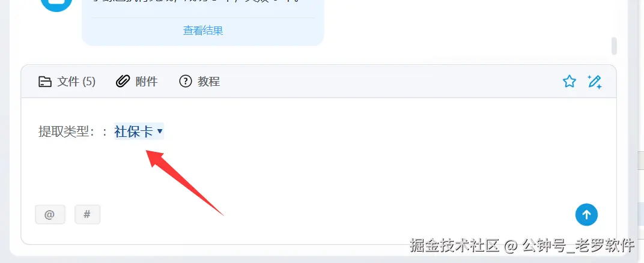
Task: Open the 文件 (5) list
Action: pos(67,82)
